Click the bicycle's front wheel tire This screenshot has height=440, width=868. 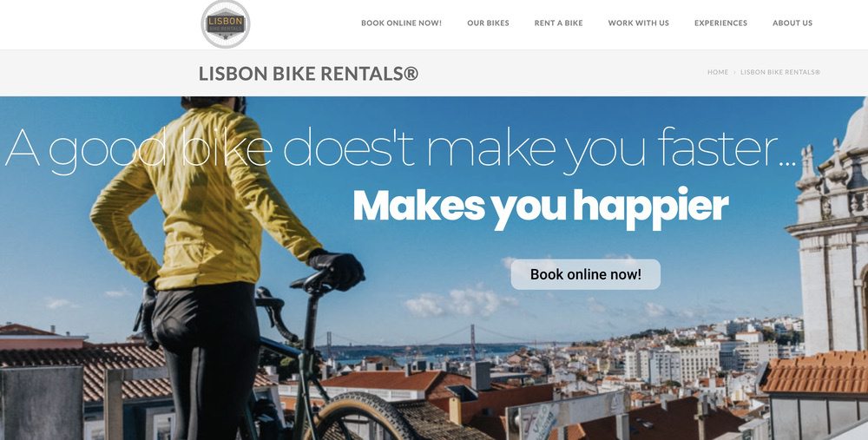tap(365, 417)
